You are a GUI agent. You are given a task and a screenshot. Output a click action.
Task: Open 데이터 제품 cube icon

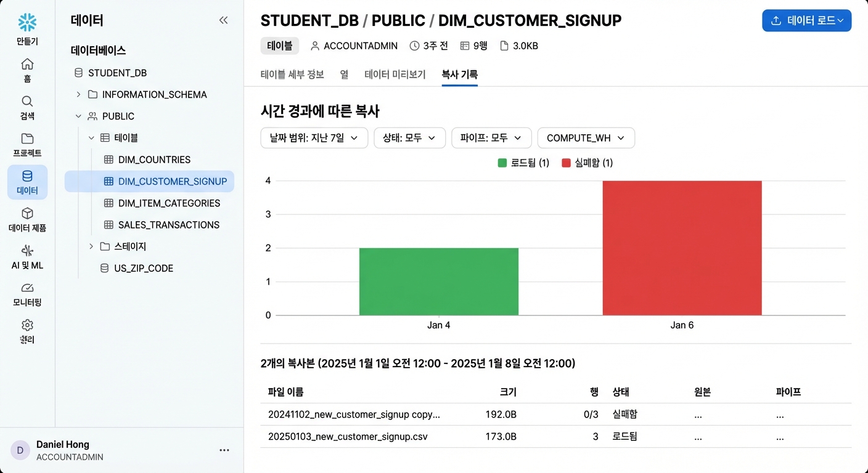tap(27, 213)
